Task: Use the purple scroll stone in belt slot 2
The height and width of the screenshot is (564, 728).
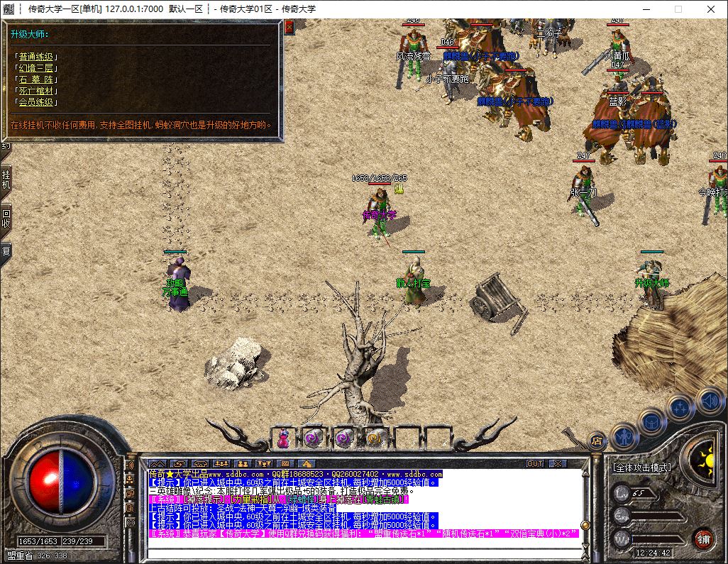Action: click(x=314, y=438)
